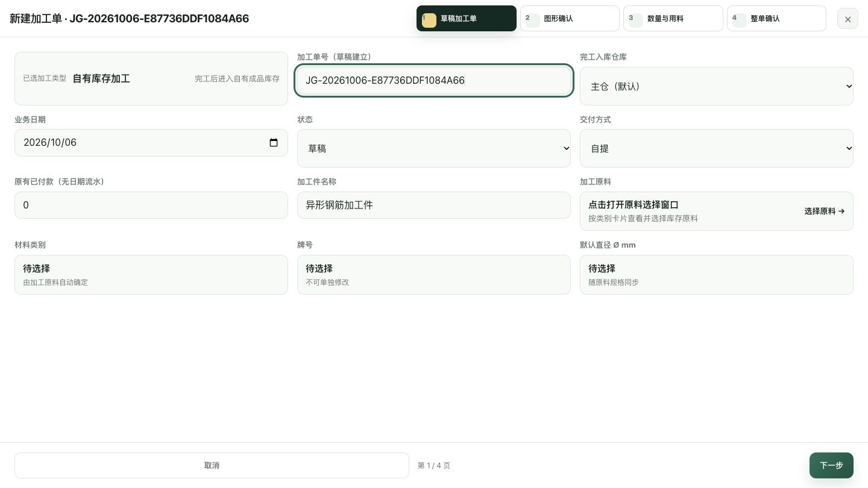Click the hint 由加工原料自动确定
The height and width of the screenshot is (488, 868).
click(x=55, y=283)
